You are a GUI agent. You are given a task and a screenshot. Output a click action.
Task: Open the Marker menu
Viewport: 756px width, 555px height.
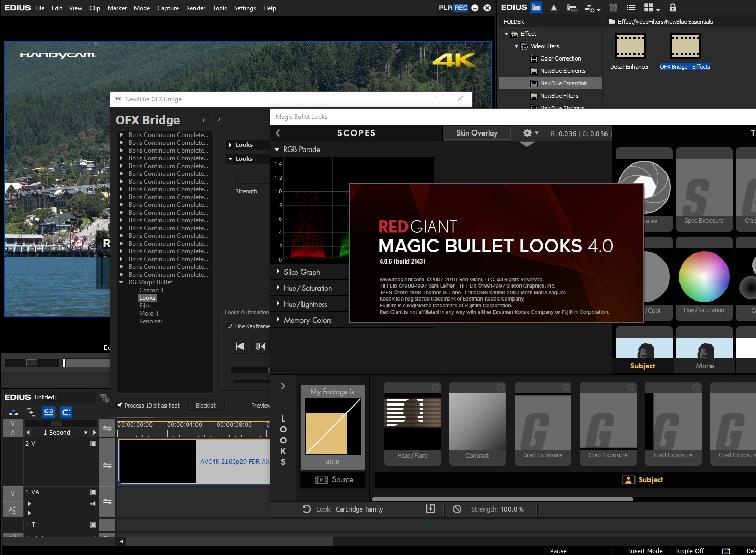[x=117, y=8]
